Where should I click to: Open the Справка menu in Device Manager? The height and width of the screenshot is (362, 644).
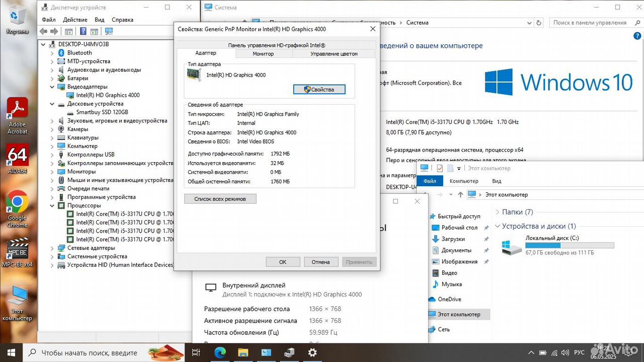tap(122, 20)
